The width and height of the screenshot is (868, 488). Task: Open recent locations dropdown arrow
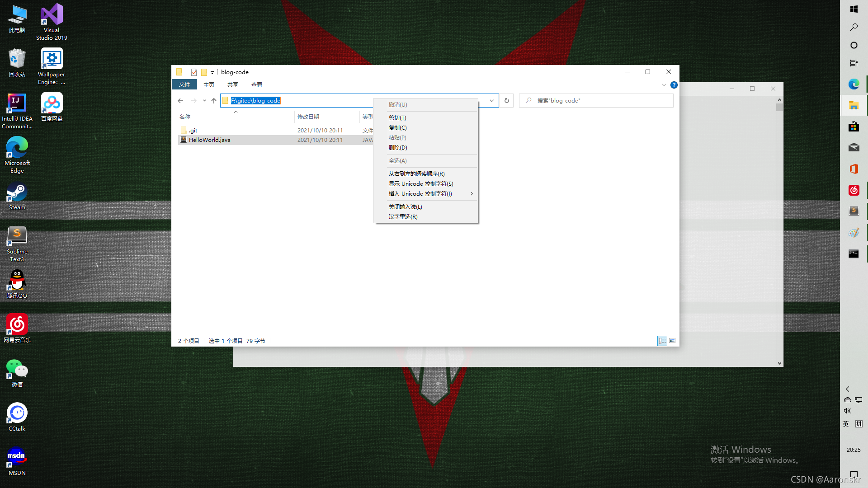tap(204, 100)
